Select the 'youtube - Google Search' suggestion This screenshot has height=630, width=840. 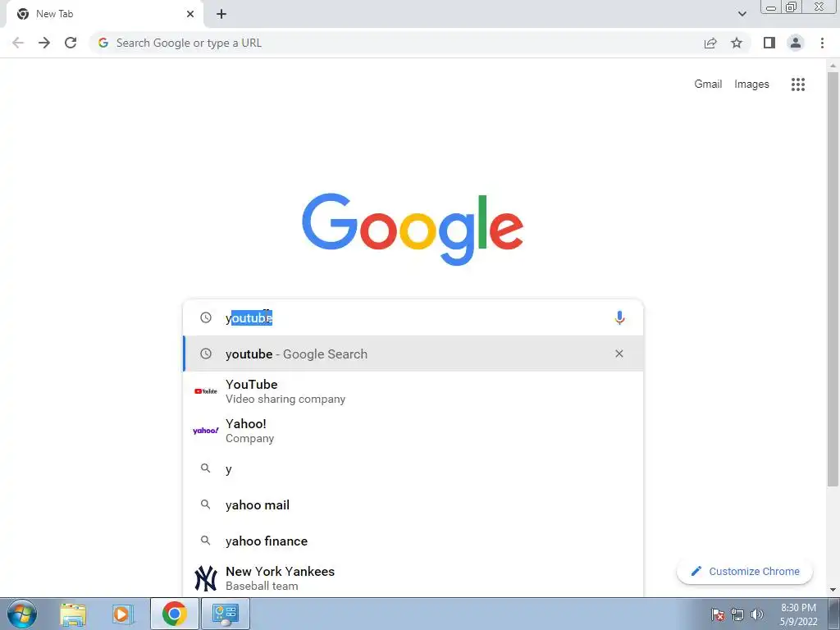(413, 354)
